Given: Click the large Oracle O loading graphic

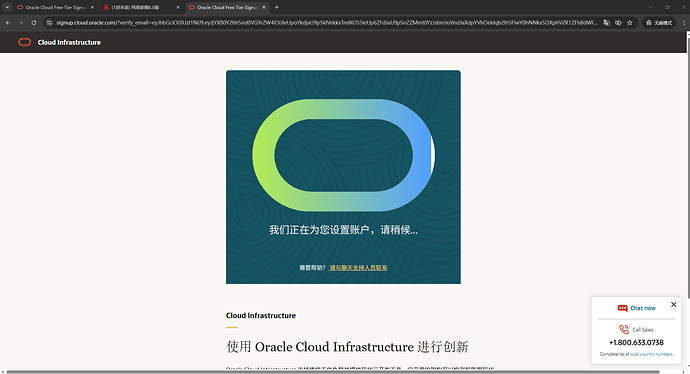Looking at the screenshot, I should point(343,155).
